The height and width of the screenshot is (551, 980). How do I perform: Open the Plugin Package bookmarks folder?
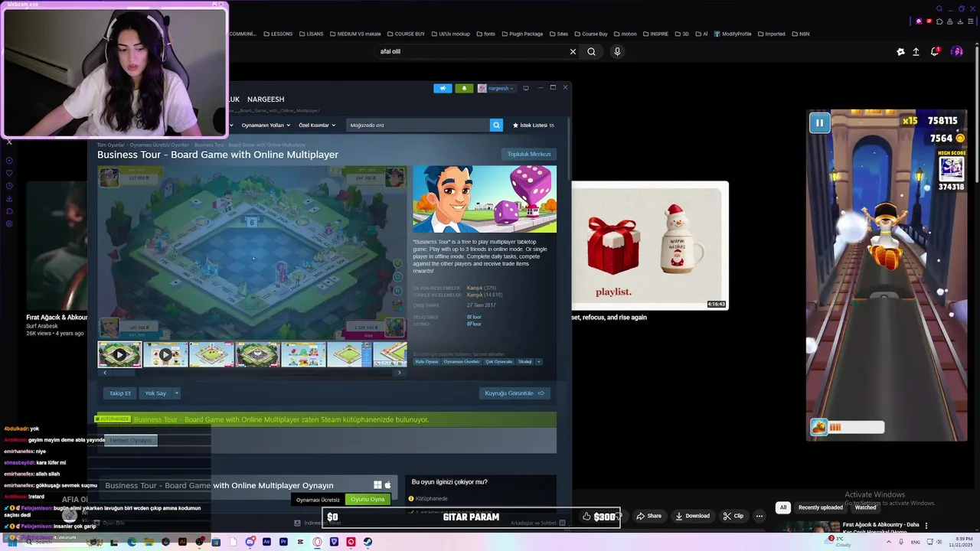coord(522,34)
